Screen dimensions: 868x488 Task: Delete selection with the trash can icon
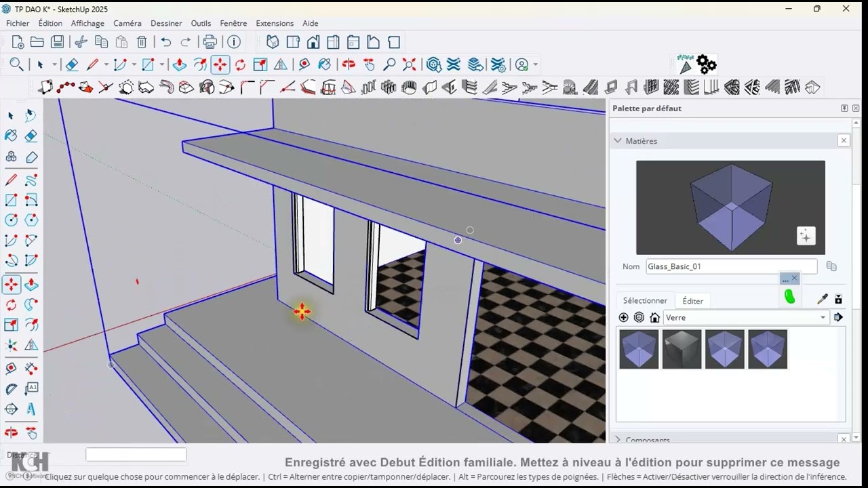click(x=142, y=42)
